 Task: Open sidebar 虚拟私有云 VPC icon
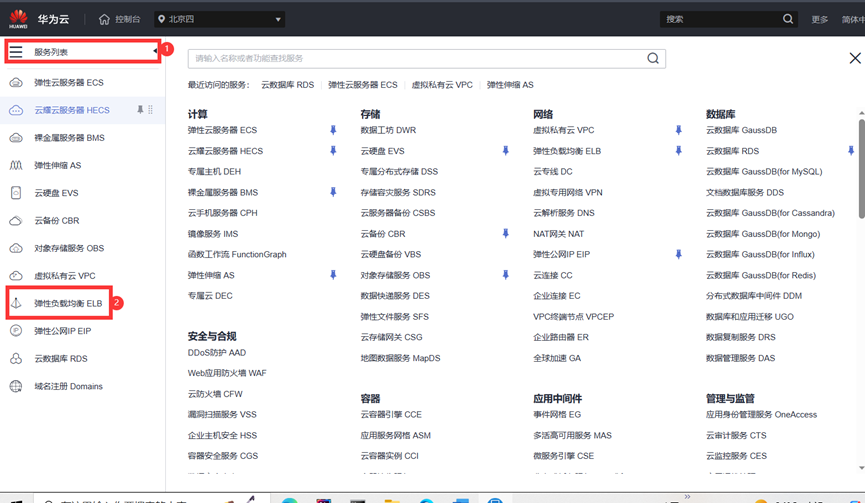[16, 276]
